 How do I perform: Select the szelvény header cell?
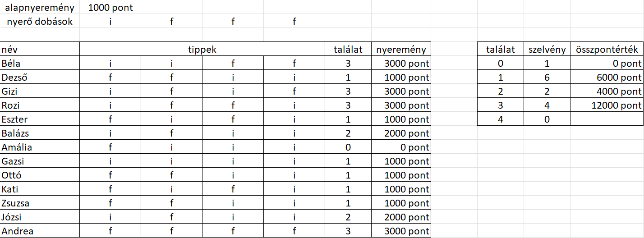tap(547, 50)
